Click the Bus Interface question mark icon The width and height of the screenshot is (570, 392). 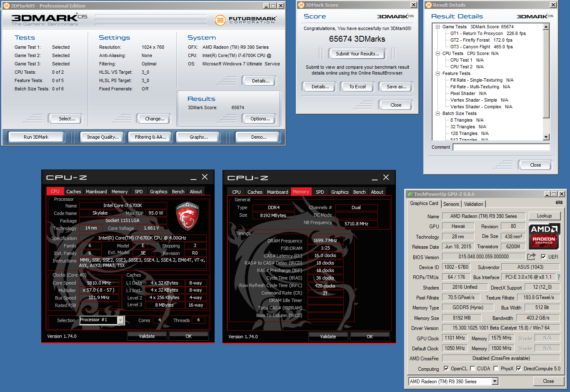coord(558,277)
